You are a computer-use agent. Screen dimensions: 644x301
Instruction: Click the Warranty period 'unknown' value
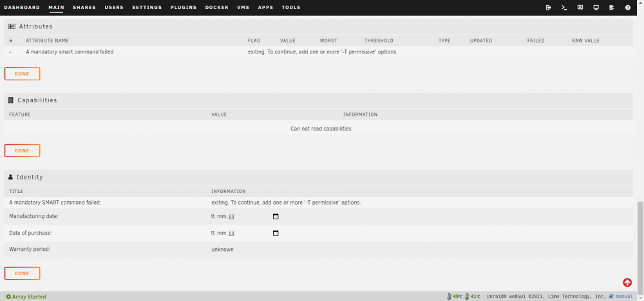pyautogui.click(x=223, y=250)
